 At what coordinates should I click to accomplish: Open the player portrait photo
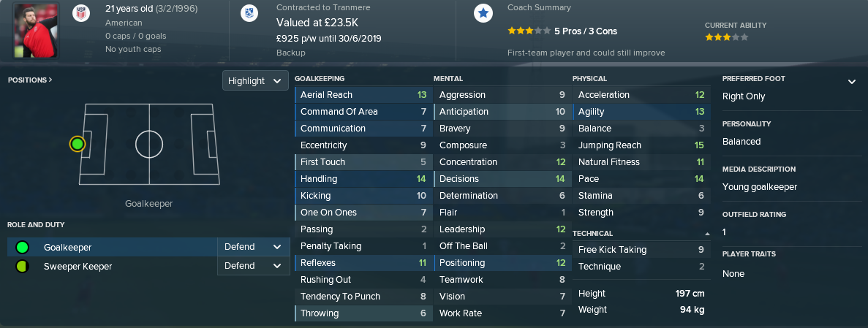35,31
